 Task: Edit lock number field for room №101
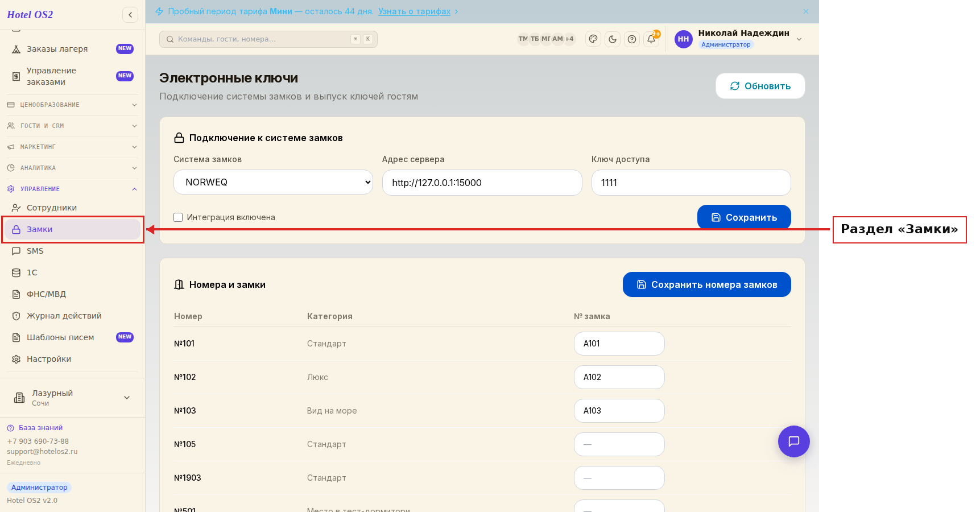click(x=619, y=344)
